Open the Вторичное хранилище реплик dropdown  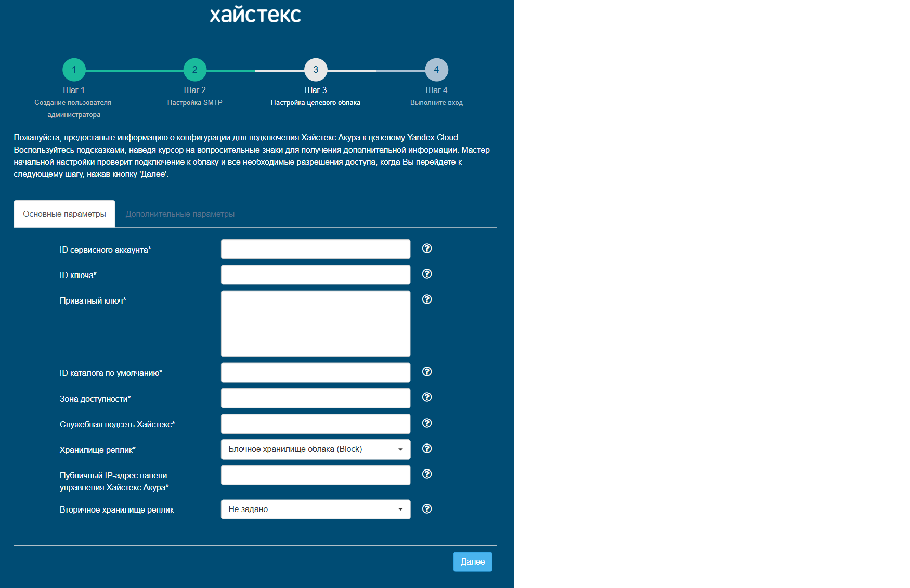click(x=316, y=509)
